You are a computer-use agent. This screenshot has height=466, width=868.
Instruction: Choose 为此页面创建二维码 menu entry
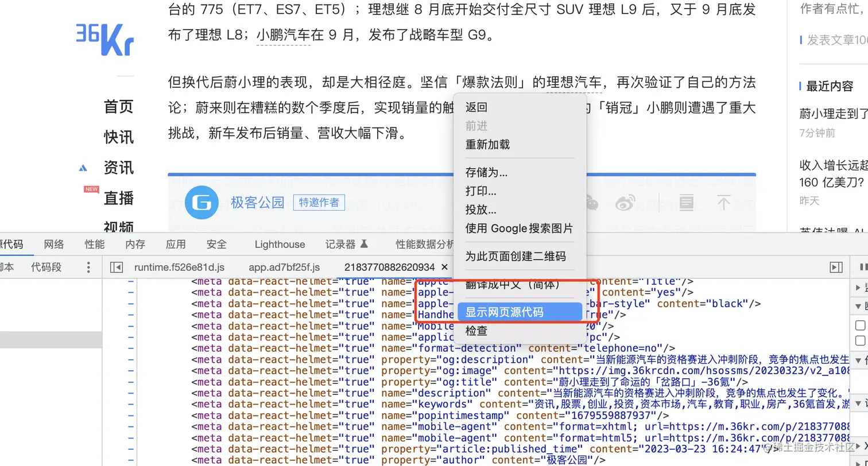point(516,256)
